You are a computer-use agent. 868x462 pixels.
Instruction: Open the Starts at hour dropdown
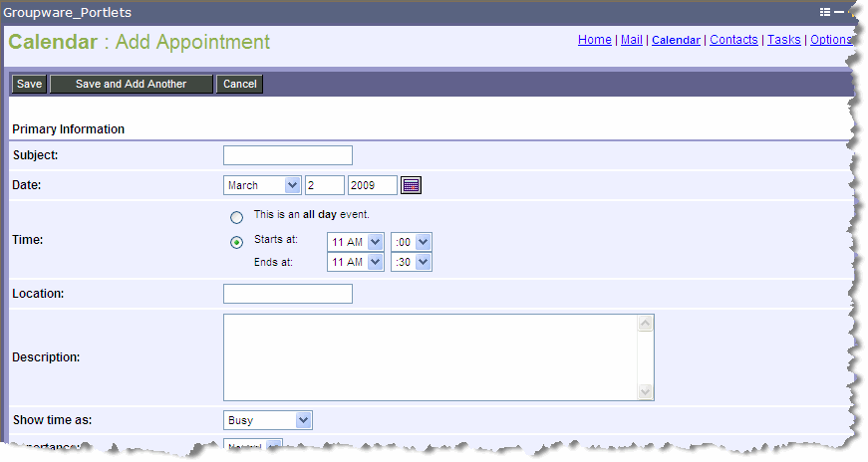click(356, 242)
